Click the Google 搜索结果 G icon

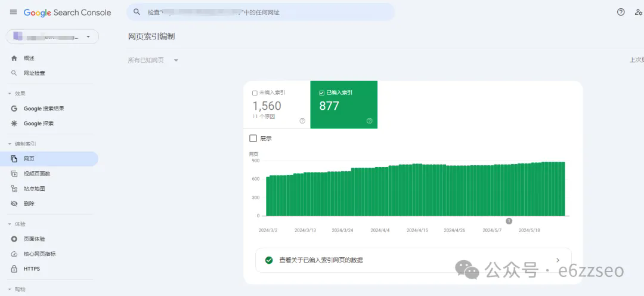14,109
